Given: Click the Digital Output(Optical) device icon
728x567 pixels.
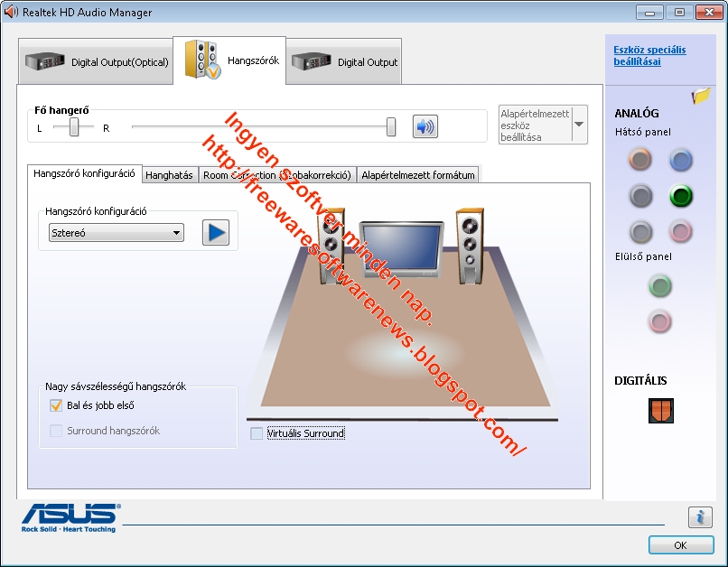Looking at the screenshot, I should [x=44, y=61].
